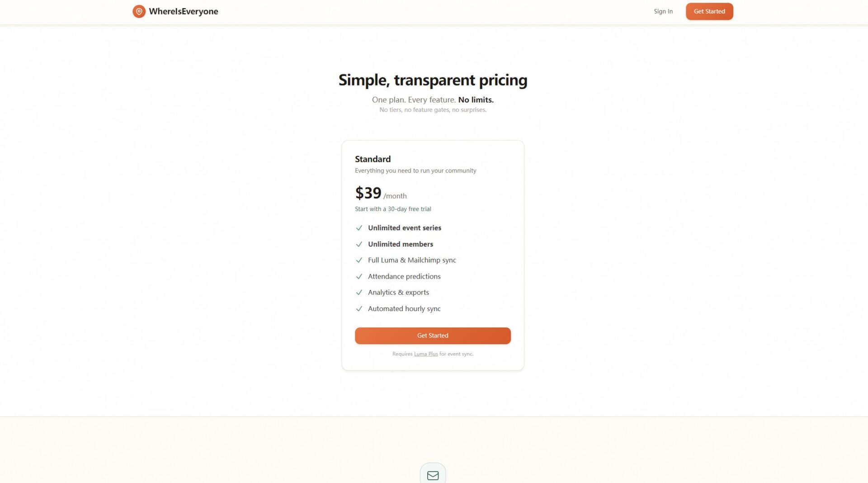
Task: Click checkmark beside Unlimited event series
Action: 359,228
